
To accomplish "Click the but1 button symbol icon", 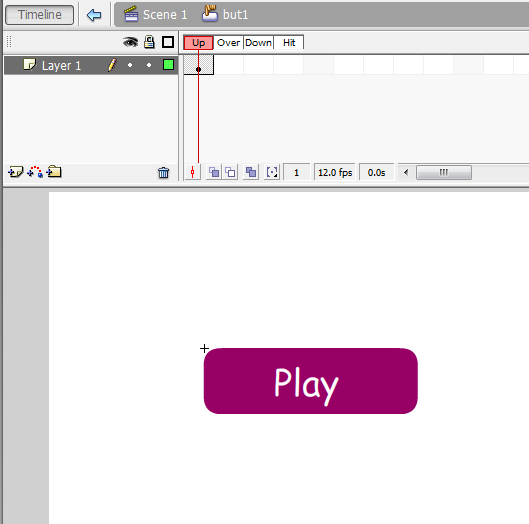I will coord(210,13).
